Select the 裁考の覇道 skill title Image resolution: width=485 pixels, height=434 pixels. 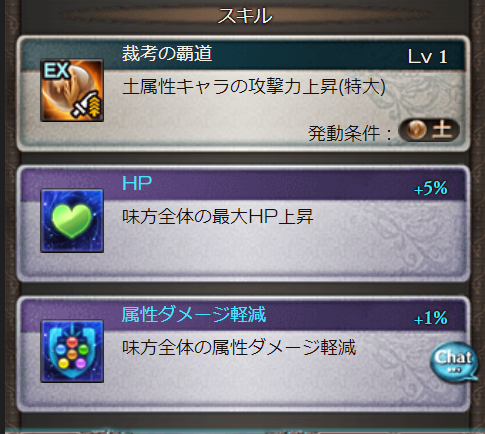tap(167, 53)
